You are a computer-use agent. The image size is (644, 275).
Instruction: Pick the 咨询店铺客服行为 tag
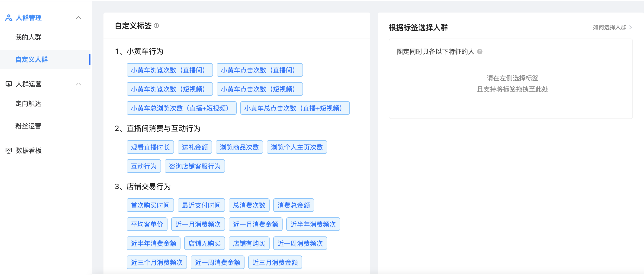coord(194,166)
